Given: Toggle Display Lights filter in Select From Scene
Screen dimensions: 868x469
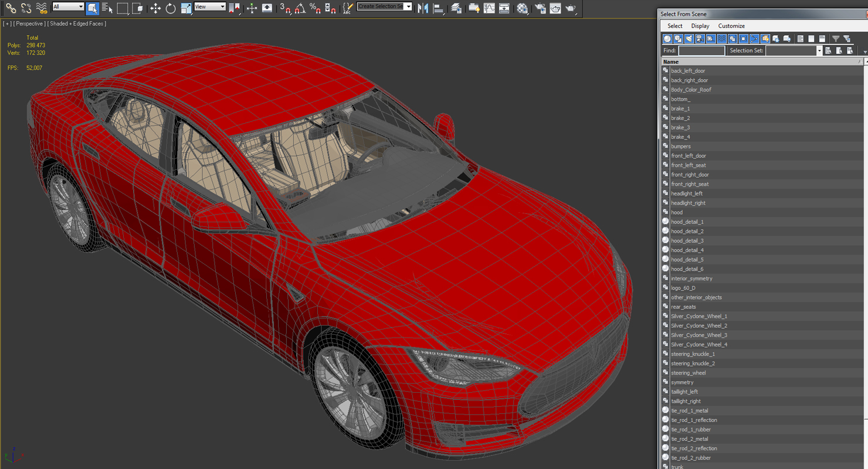Looking at the screenshot, I should point(689,39).
